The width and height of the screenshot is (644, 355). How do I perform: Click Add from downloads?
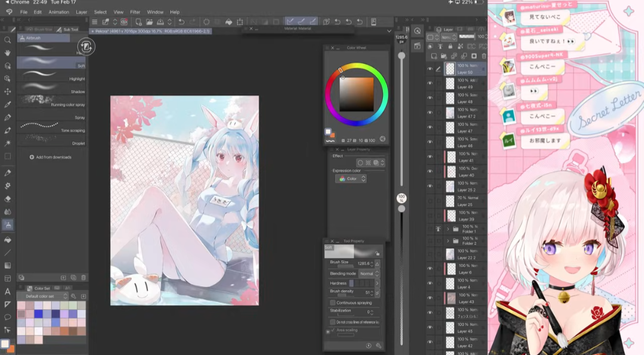[51, 157]
